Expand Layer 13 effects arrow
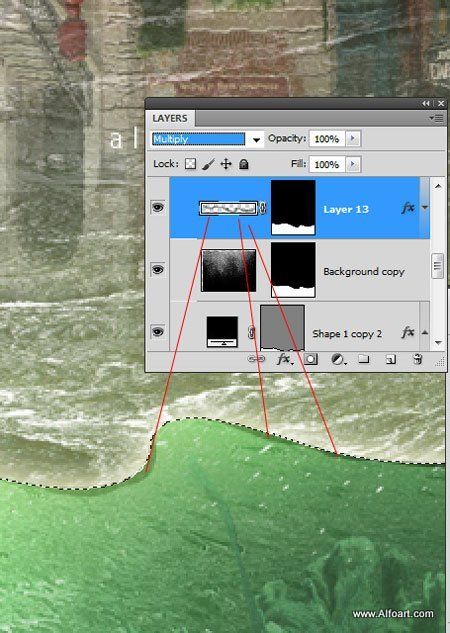 425,208
